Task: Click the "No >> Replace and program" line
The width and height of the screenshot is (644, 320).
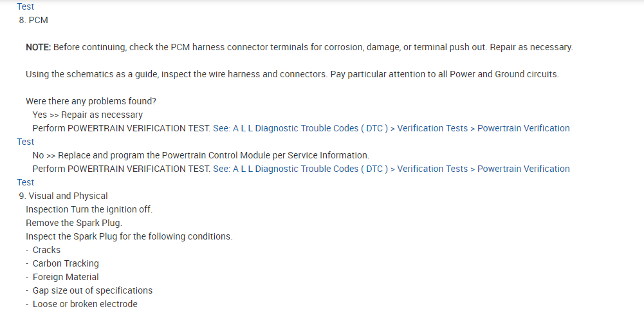Action: [x=201, y=155]
